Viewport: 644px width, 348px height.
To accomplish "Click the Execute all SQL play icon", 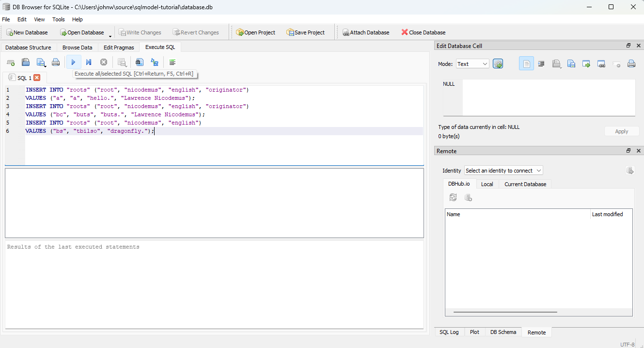I will coord(73,62).
